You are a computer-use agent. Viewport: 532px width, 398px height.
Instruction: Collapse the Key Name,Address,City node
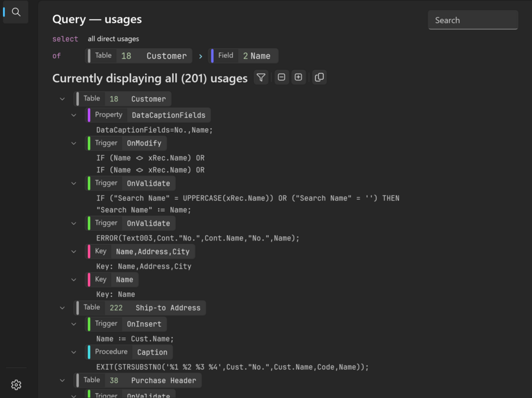[x=73, y=251]
